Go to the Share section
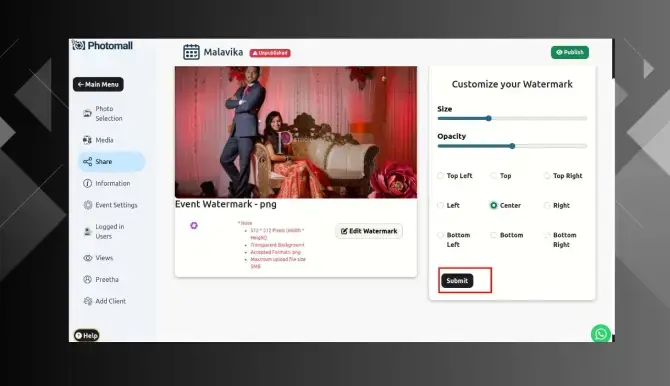 tap(112, 162)
